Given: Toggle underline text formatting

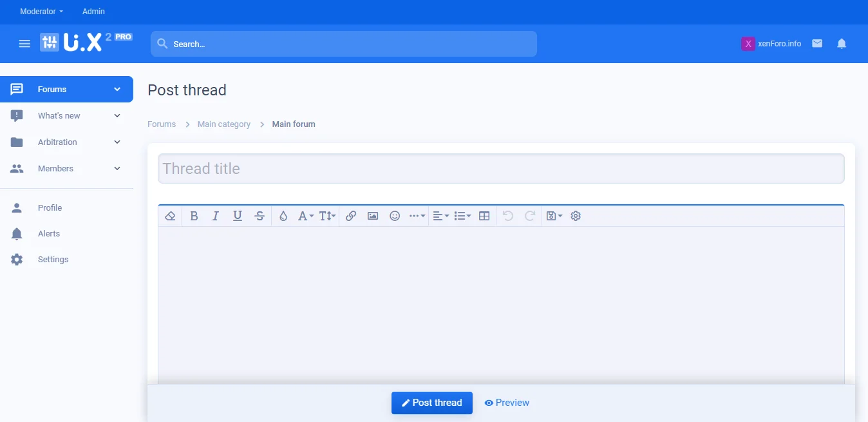Looking at the screenshot, I should [238, 216].
